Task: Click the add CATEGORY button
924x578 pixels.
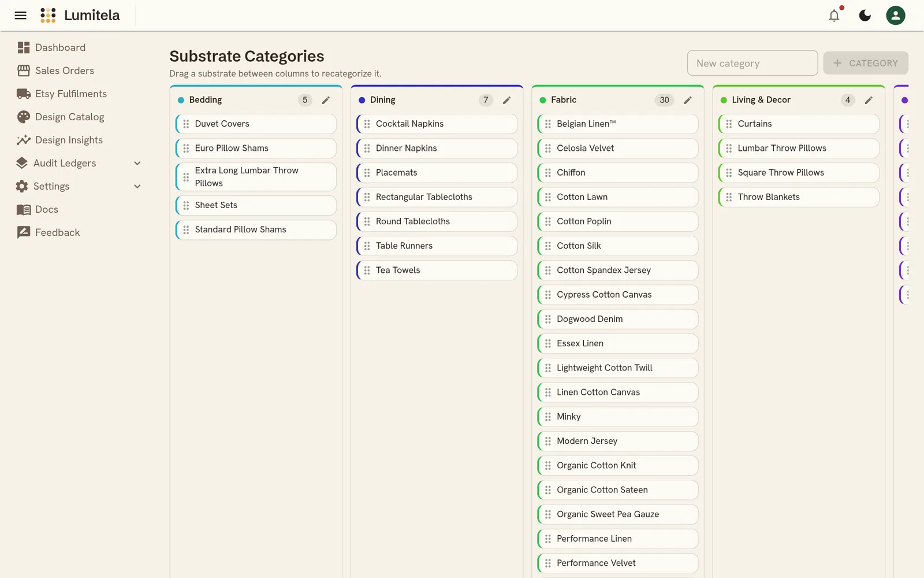Action: coord(866,63)
